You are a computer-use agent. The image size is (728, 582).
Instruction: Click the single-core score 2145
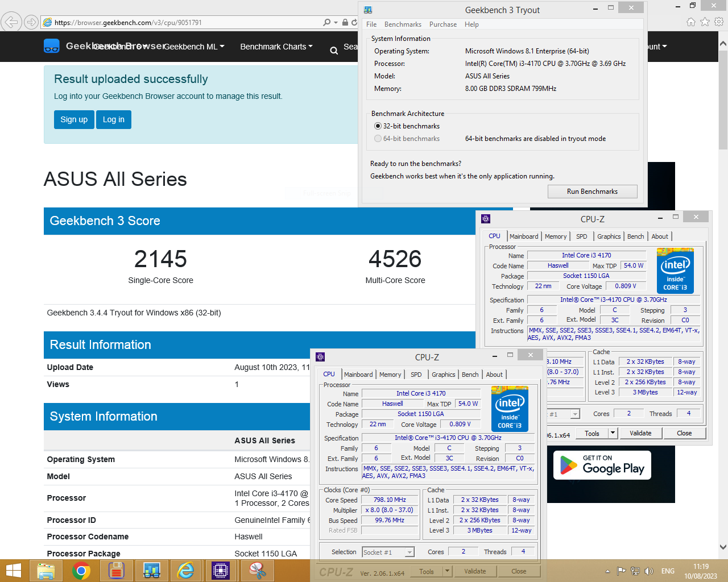pyautogui.click(x=160, y=259)
